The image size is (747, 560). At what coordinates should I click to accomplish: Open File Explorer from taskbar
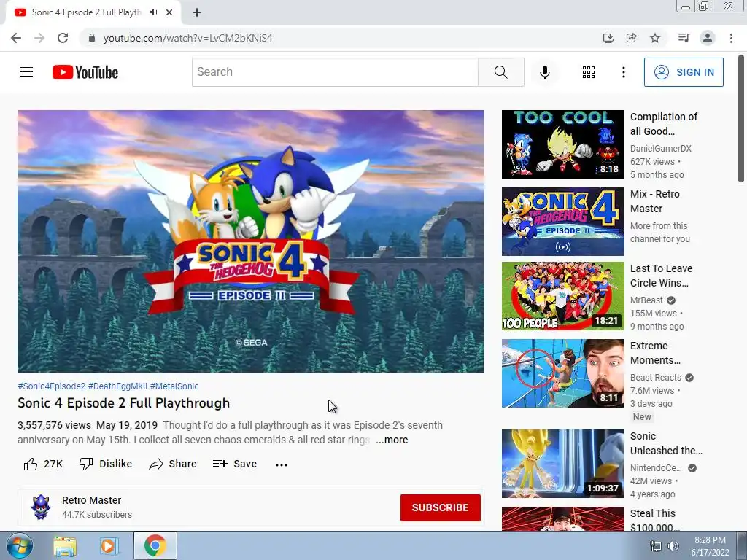click(65, 545)
